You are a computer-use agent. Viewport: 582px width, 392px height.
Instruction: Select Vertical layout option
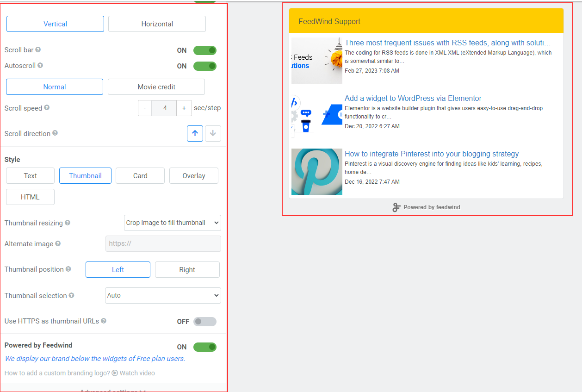55,24
